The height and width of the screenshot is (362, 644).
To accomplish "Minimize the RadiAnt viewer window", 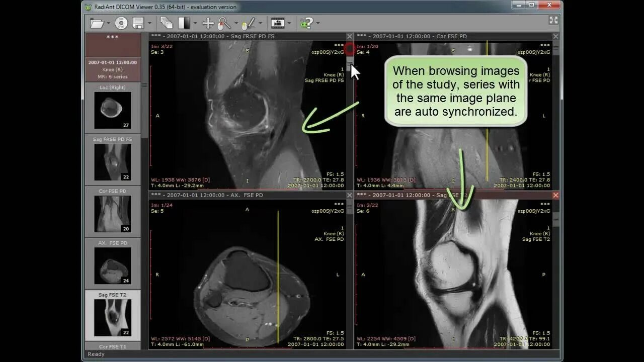I will click(x=520, y=5).
